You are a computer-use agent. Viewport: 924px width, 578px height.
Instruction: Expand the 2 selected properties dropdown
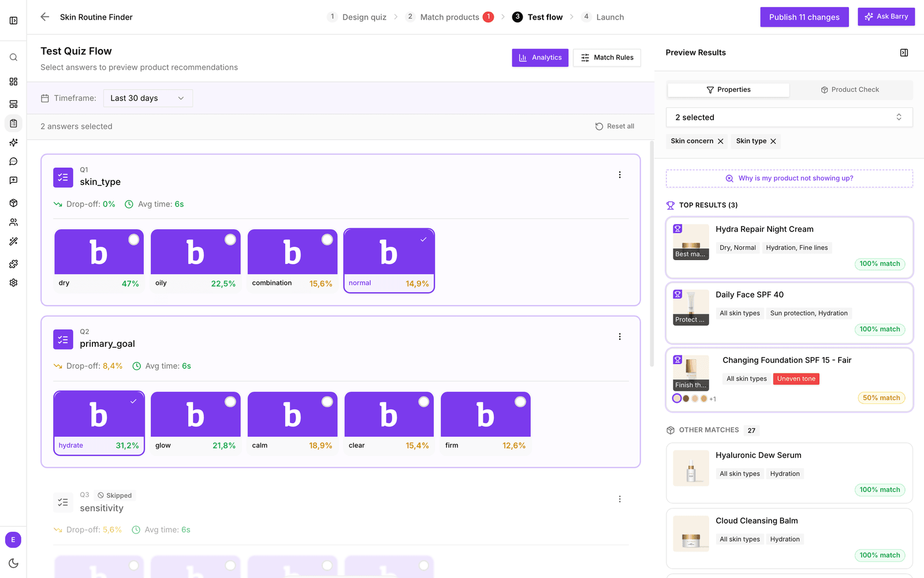(789, 117)
